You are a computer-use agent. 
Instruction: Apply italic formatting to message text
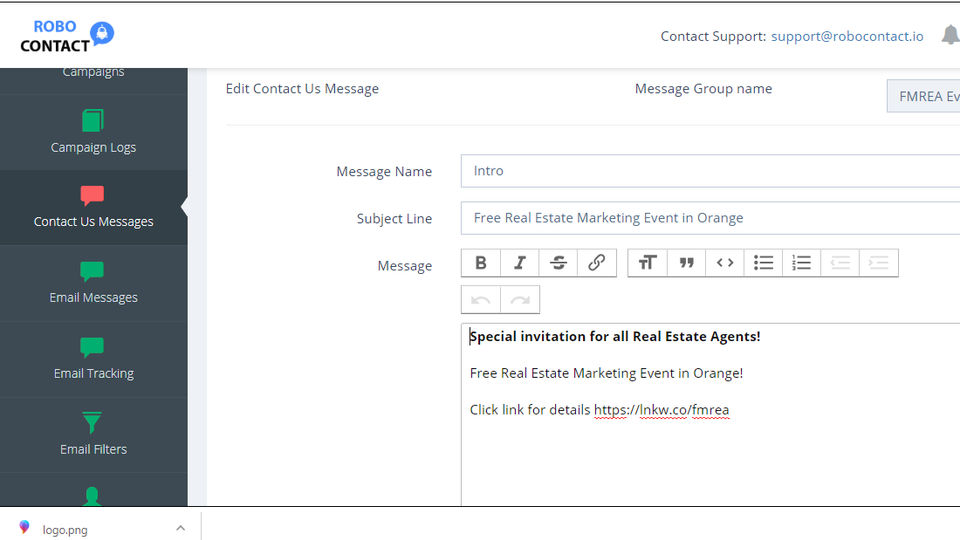[519, 263]
